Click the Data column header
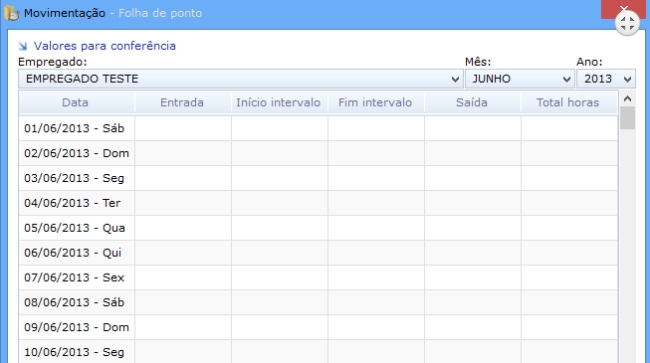The height and width of the screenshot is (363, 650). [76, 102]
